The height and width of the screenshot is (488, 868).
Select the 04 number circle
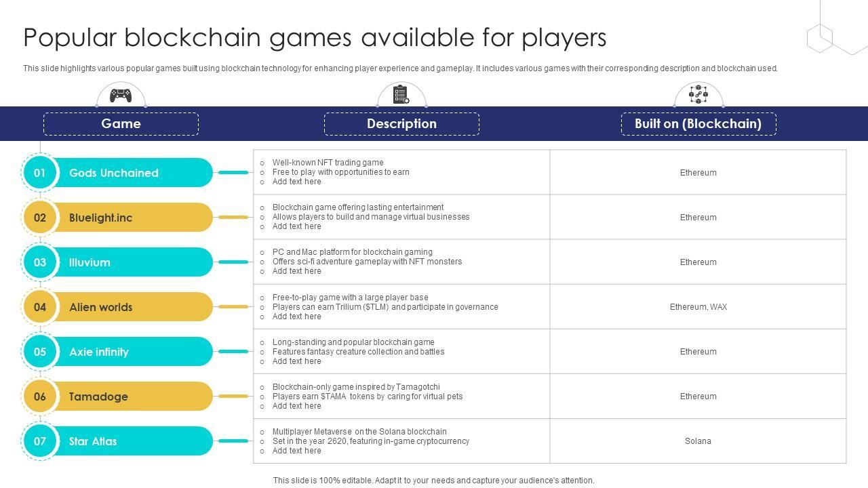click(40, 307)
